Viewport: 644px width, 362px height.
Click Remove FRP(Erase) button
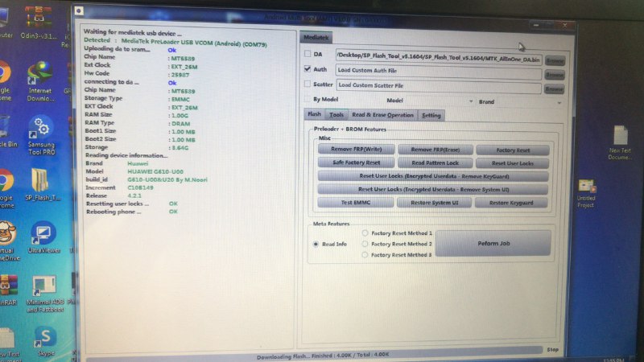coord(435,150)
